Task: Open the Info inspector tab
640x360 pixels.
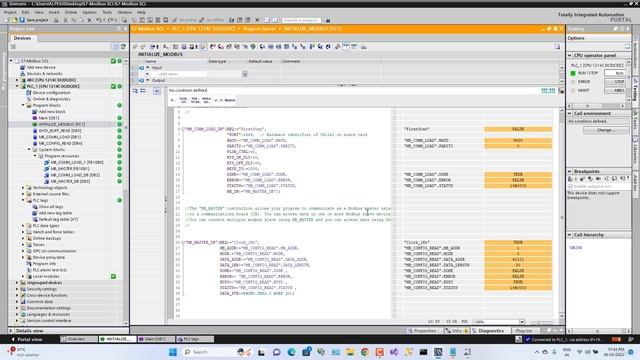Action: click(456, 331)
